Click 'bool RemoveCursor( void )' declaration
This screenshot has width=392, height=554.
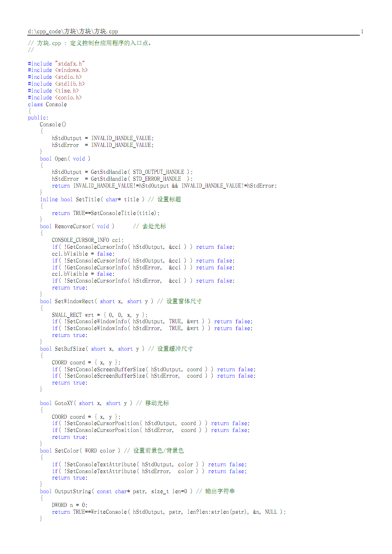pos(77,226)
